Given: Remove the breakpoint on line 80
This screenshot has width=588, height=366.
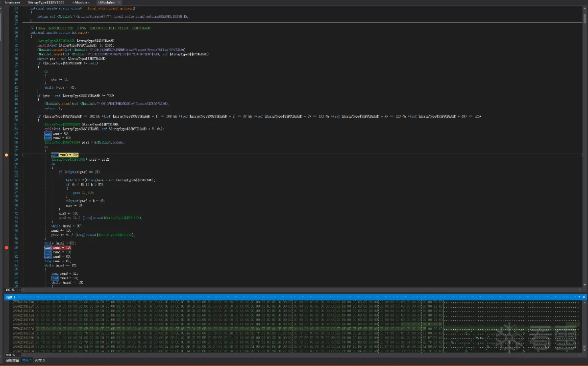Looking at the screenshot, I should (6, 248).
